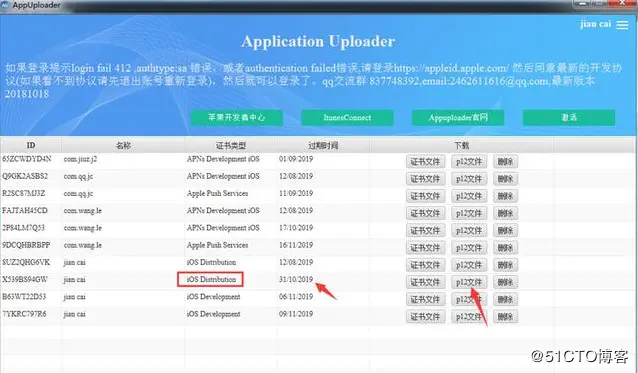
Task: Download p12文件 for row FAJTAH45CD
Action: tap(469, 213)
